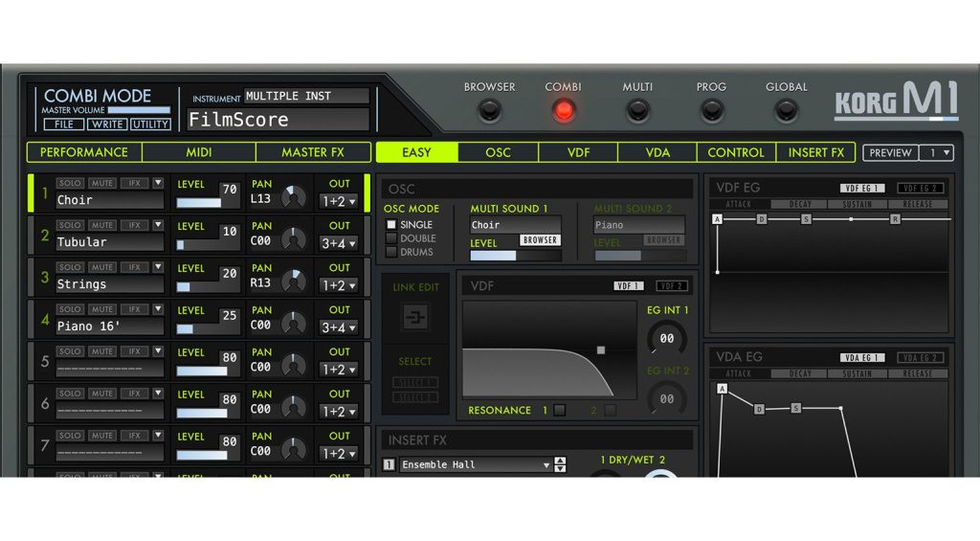Viewport: 980px width, 541px height.
Task: Click VDF EG release point R
Action: click(x=896, y=219)
